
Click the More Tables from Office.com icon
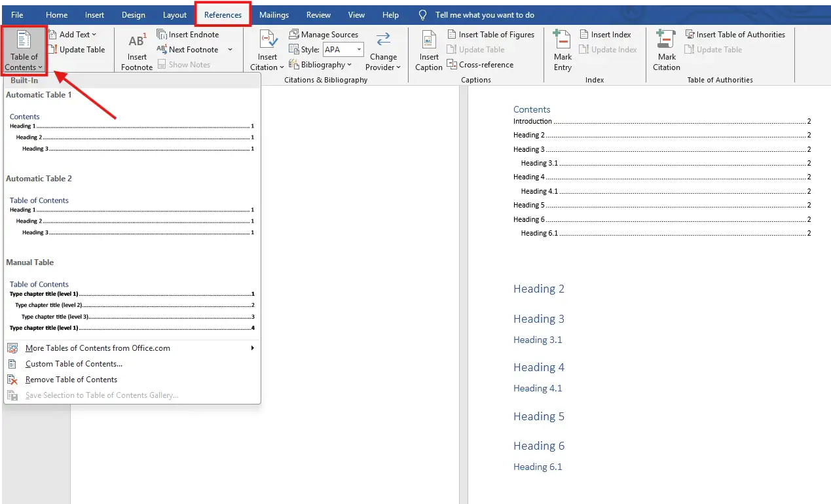[12, 348]
